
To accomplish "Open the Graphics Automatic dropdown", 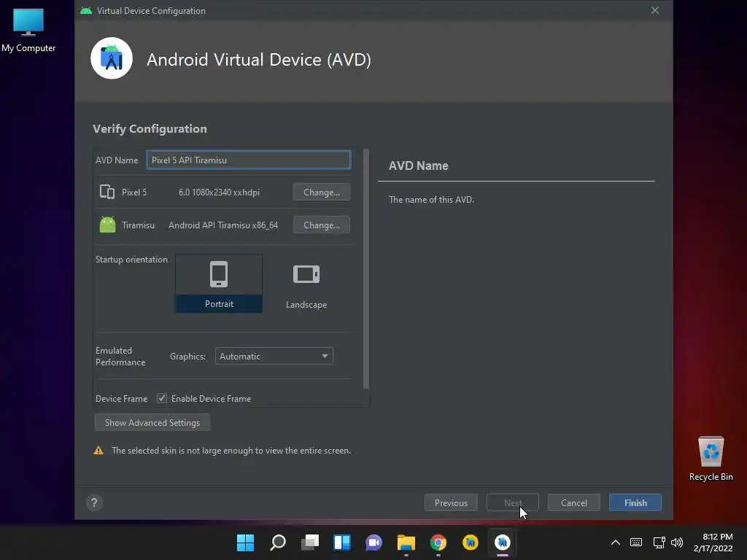I will (274, 356).
